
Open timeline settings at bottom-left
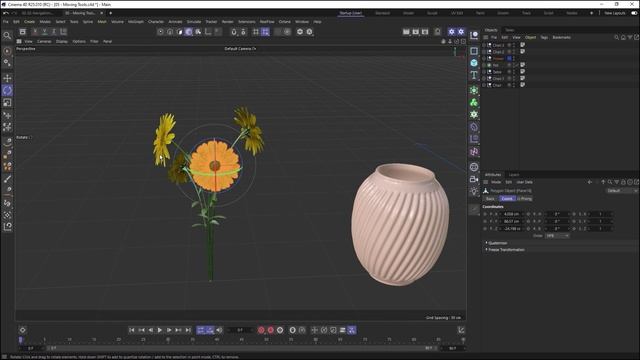tap(23, 330)
